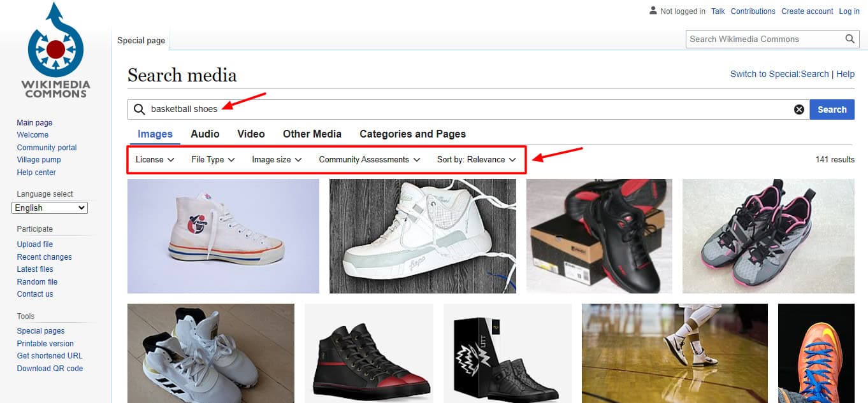Screen dimensions: 868x403
Task: Go to Main page in sidebar
Action: click(x=34, y=122)
